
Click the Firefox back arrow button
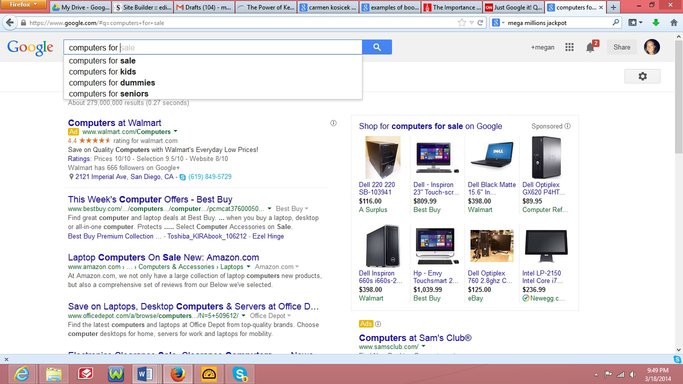(x=10, y=23)
